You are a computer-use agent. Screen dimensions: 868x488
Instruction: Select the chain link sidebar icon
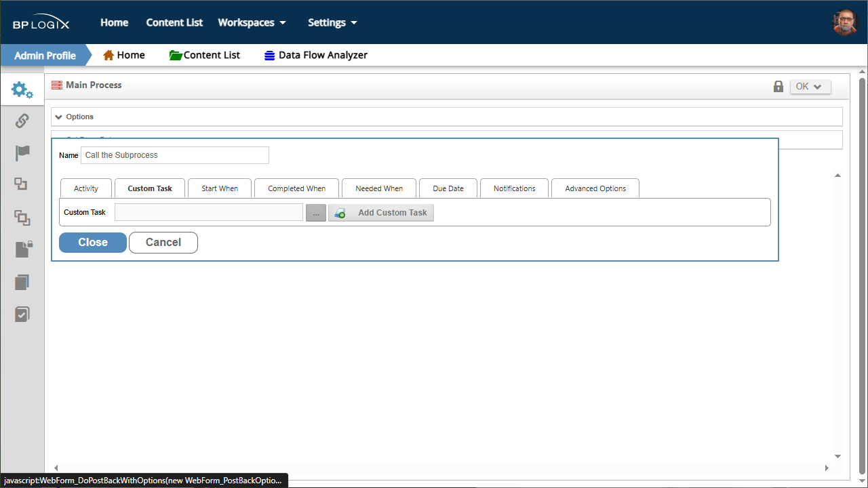[22, 121]
